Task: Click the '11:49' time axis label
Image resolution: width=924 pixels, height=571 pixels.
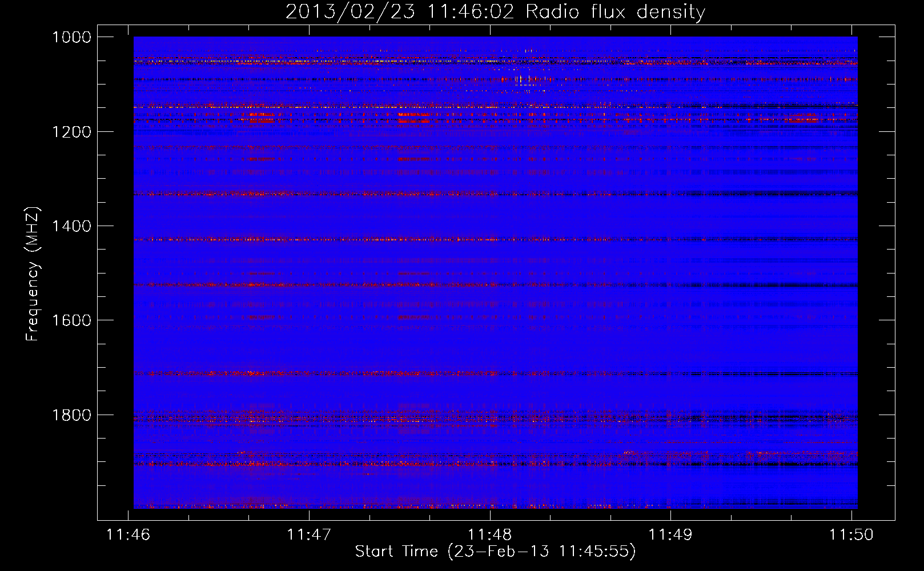Action: [x=670, y=534]
